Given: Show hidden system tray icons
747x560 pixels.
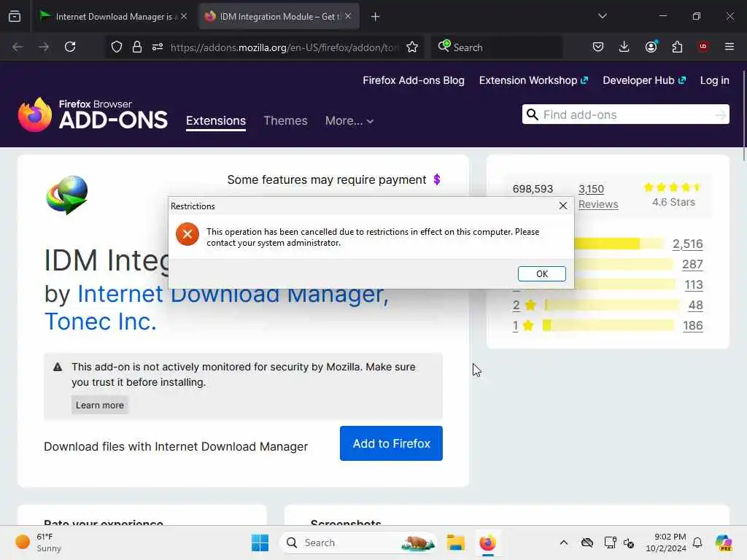Looking at the screenshot, I should (564, 542).
